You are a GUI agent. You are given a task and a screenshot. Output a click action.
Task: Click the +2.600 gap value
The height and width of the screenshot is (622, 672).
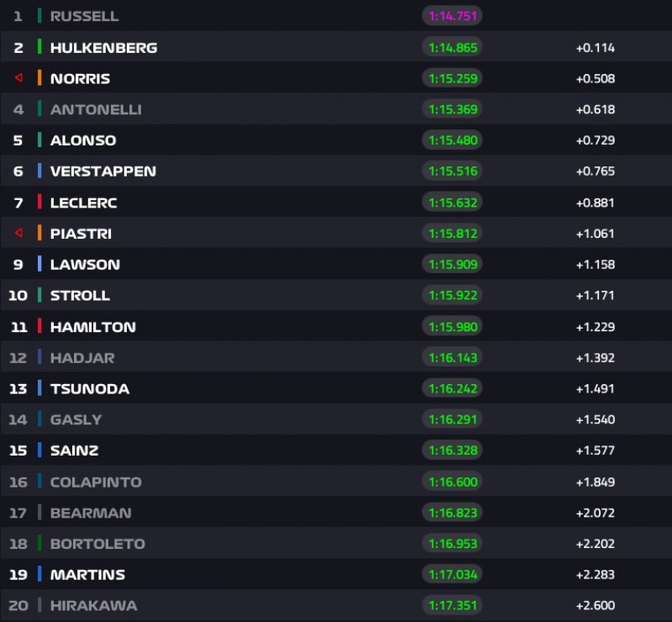(595, 605)
